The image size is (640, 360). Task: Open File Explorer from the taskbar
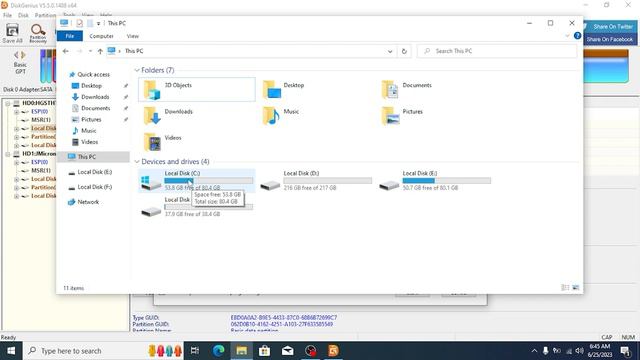[242, 351]
